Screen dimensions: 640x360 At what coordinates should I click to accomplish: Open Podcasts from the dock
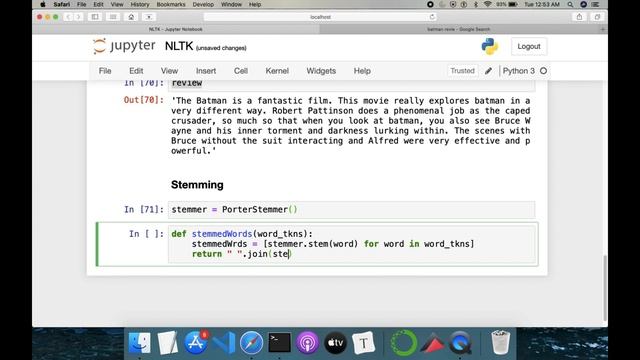pyautogui.click(x=307, y=342)
